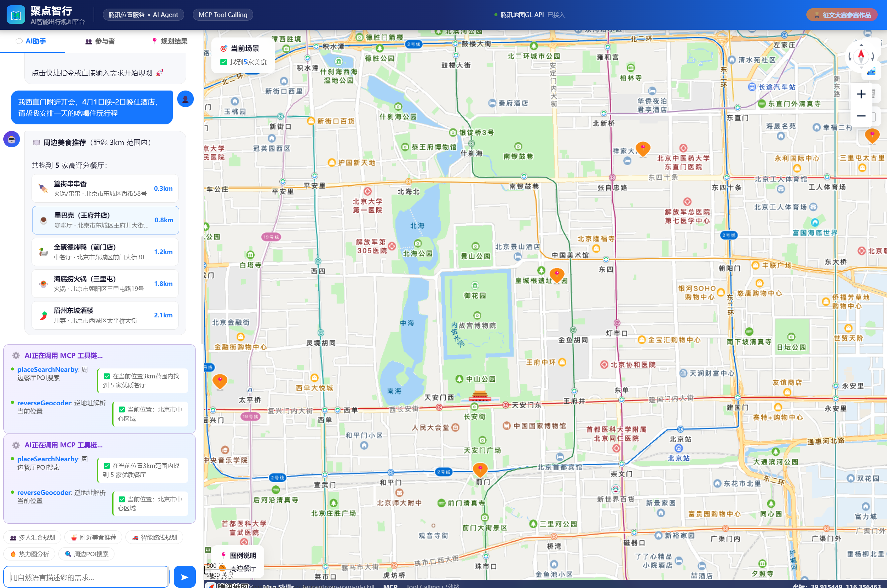Toggle the first 当前位置:北京市中心区域 checkbox
Screen dimensions: 887x588
click(121, 410)
